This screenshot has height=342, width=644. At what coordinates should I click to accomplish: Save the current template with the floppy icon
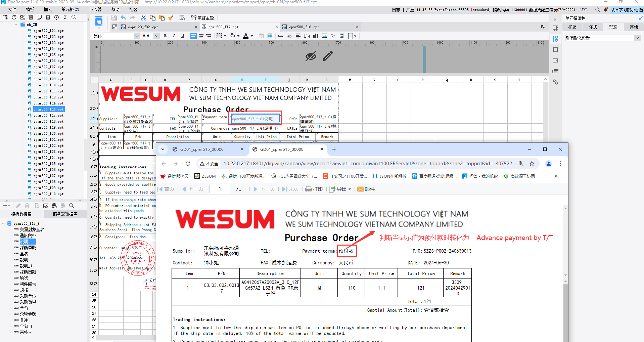coord(114,18)
